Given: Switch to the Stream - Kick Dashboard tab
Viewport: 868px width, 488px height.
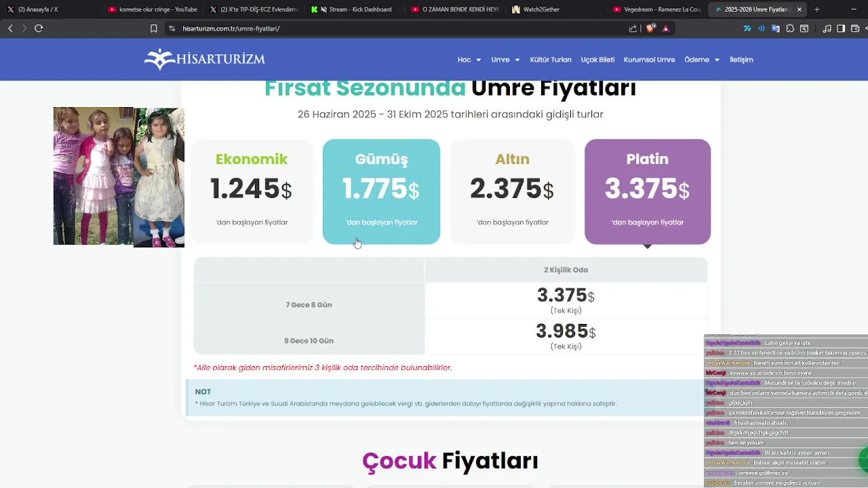Looking at the screenshot, I should [x=355, y=9].
